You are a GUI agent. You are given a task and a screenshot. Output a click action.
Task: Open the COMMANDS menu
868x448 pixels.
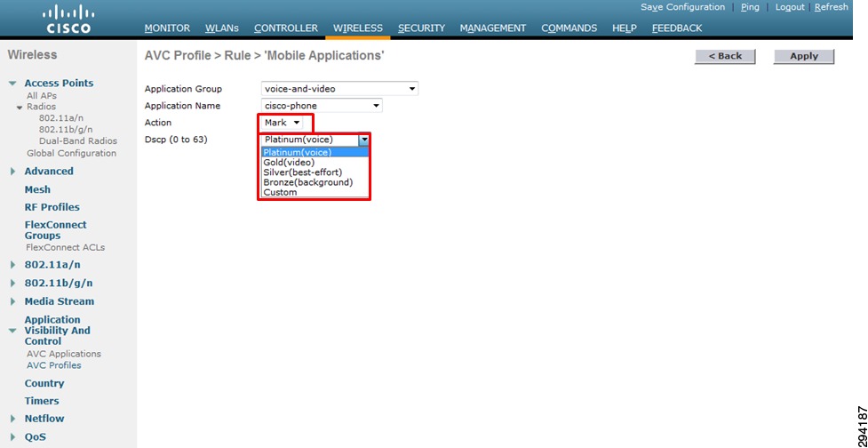tap(569, 28)
